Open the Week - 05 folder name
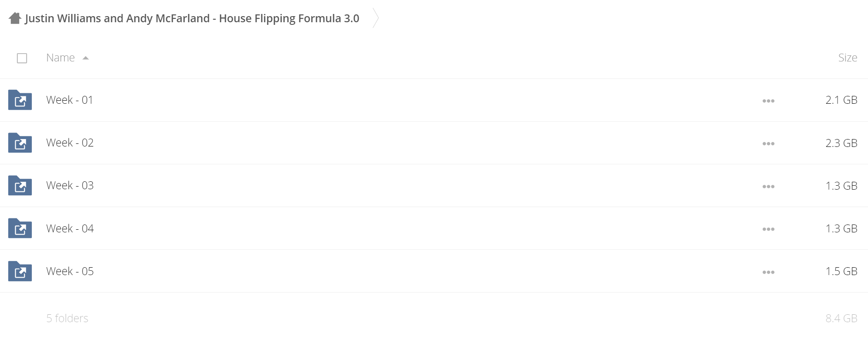Image resolution: width=868 pixels, height=347 pixels. point(70,271)
